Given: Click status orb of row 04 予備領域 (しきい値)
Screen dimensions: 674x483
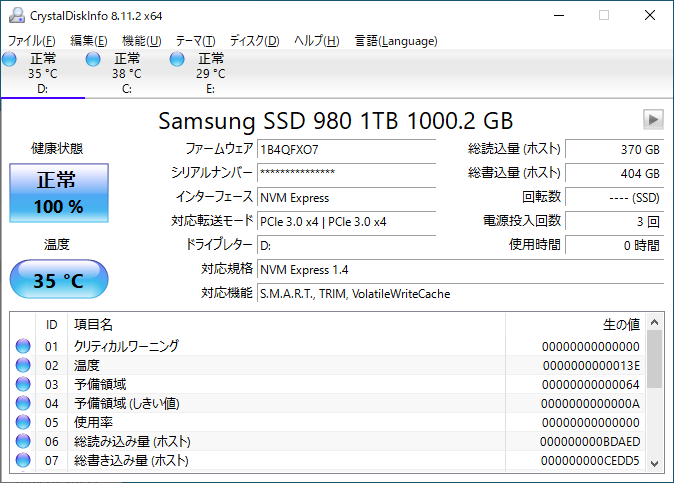Looking at the screenshot, I should pyautogui.click(x=23, y=403).
